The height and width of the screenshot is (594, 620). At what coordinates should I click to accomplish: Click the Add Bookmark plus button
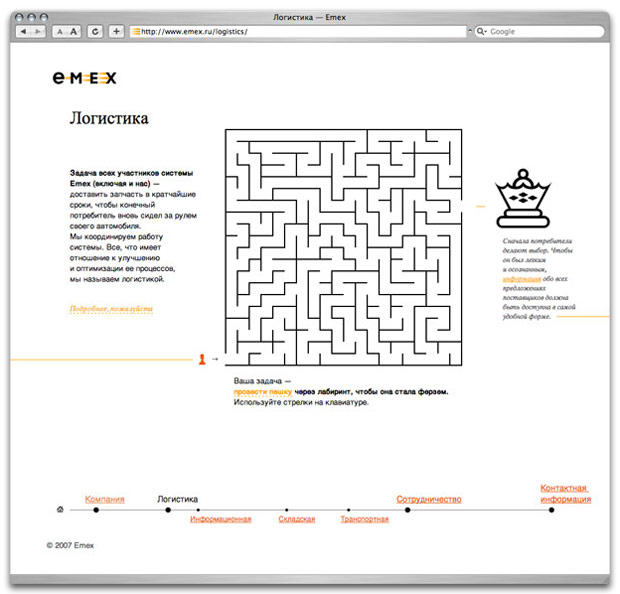pos(117,32)
